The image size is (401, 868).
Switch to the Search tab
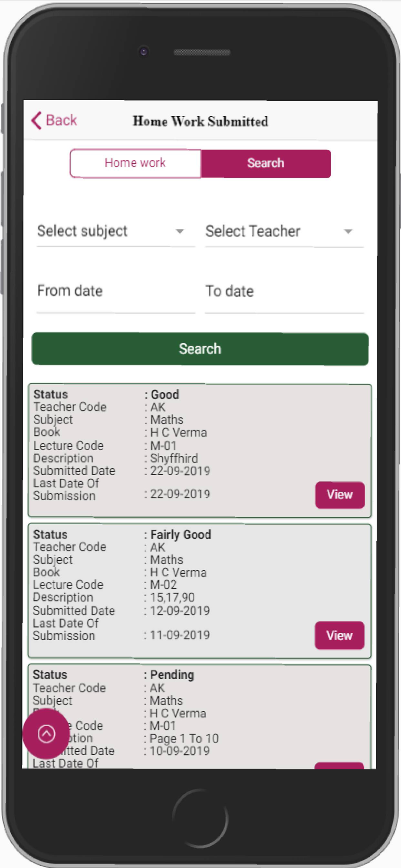click(266, 163)
